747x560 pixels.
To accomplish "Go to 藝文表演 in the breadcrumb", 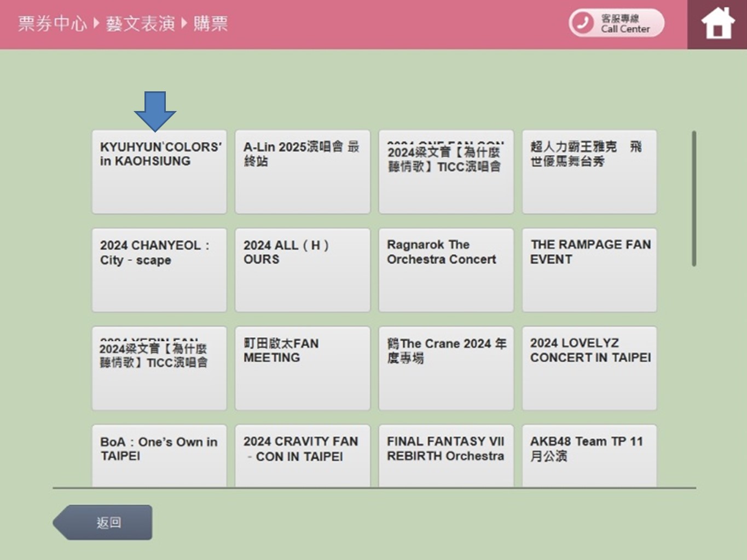I will 141,24.
